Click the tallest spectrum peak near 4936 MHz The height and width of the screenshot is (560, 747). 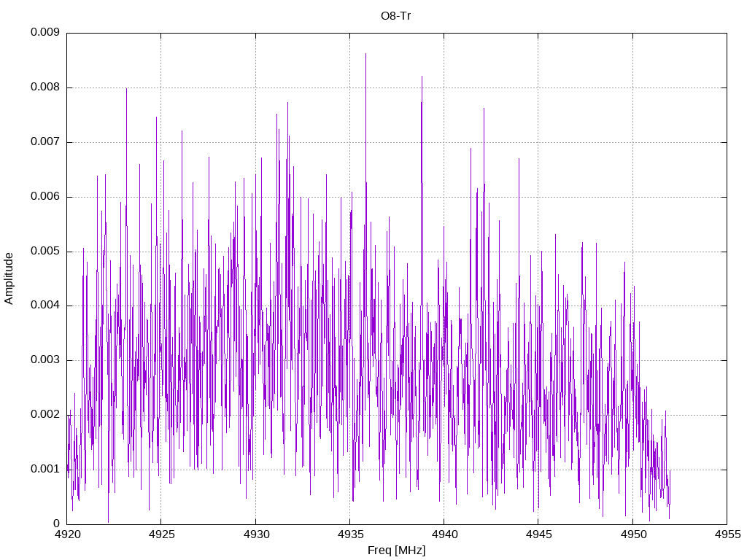coord(366,54)
